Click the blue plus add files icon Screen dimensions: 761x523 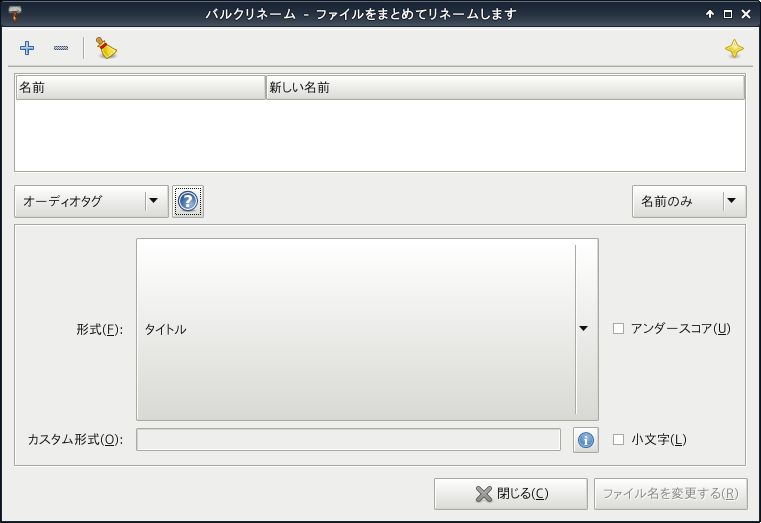point(27,48)
